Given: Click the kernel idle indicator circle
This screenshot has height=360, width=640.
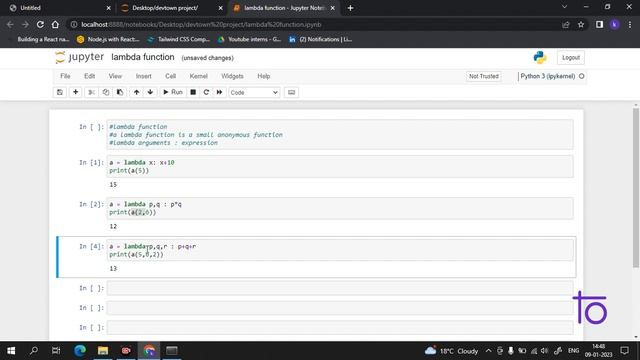Looking at the screenshot, I should (x=582, y=76).
